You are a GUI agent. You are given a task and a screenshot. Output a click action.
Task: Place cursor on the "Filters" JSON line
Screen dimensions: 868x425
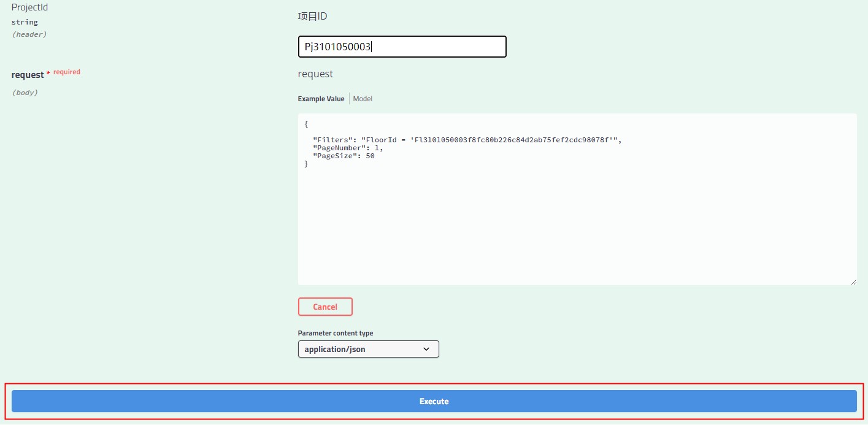tap(466, 140)
